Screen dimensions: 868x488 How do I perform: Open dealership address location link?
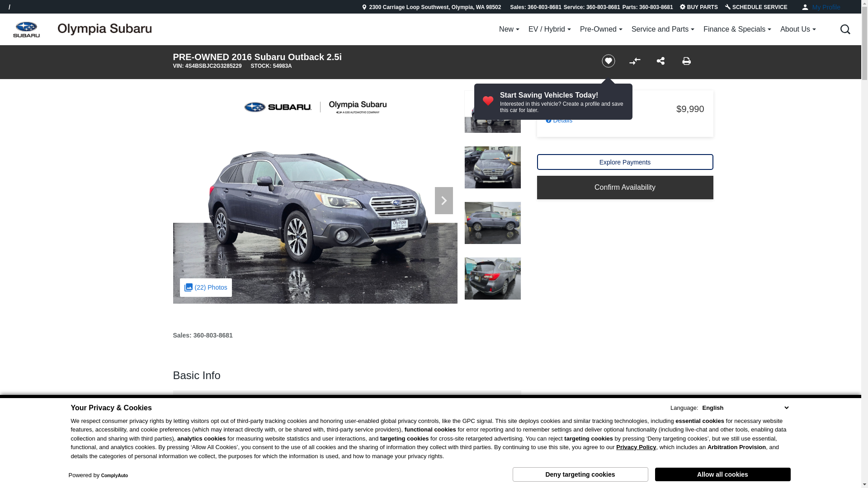(431, 7)
